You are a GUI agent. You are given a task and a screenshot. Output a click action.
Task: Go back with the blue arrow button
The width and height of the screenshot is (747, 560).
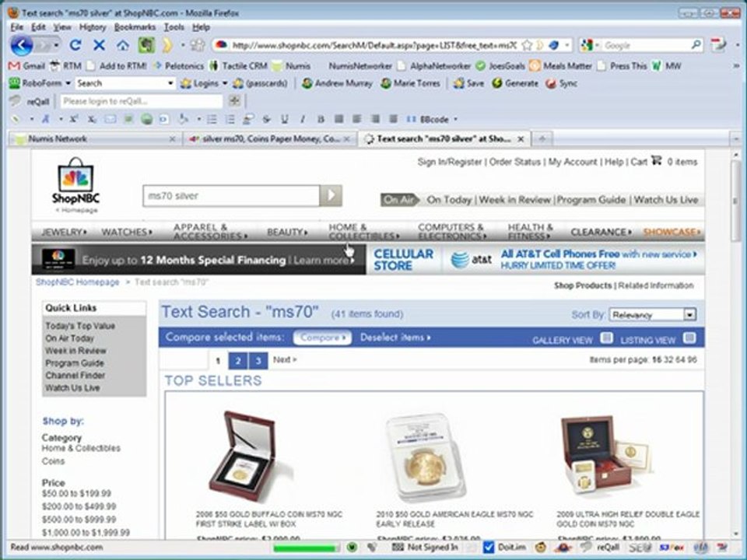pos(22,46)
